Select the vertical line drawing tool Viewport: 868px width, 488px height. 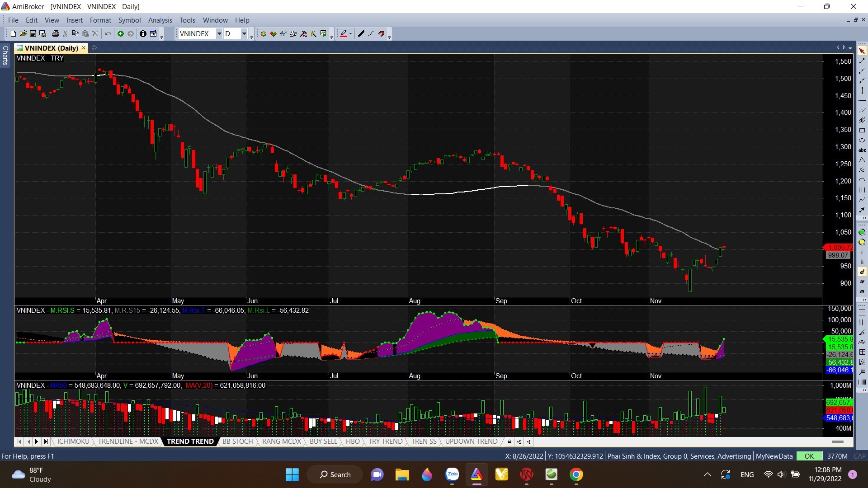tap(862, 91)
